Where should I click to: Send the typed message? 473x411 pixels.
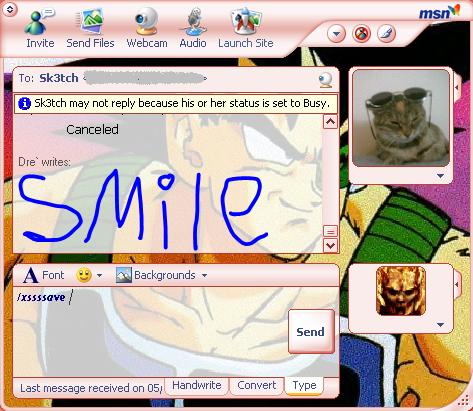[311, 332]
